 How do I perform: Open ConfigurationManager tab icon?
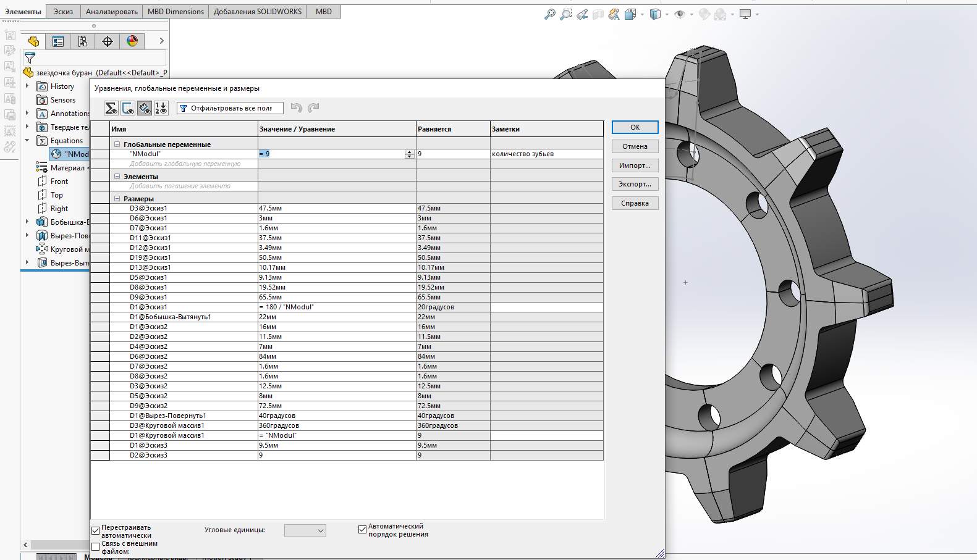pyautogui.click(x=83, y=41)
